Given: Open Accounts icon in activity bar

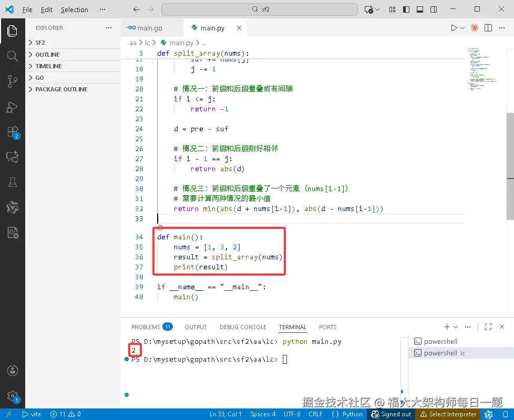Looking at the screenshot, I should [x=13, y=371].
